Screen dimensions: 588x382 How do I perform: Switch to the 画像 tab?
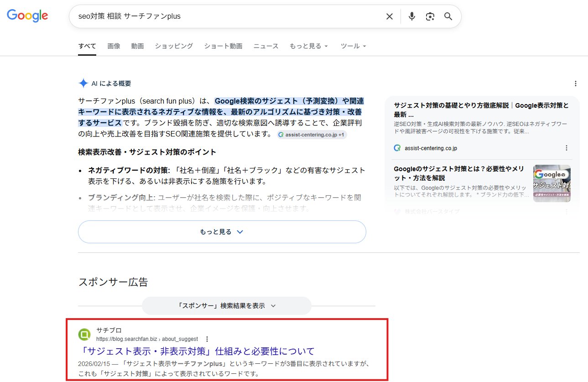(x=114, y=46)
